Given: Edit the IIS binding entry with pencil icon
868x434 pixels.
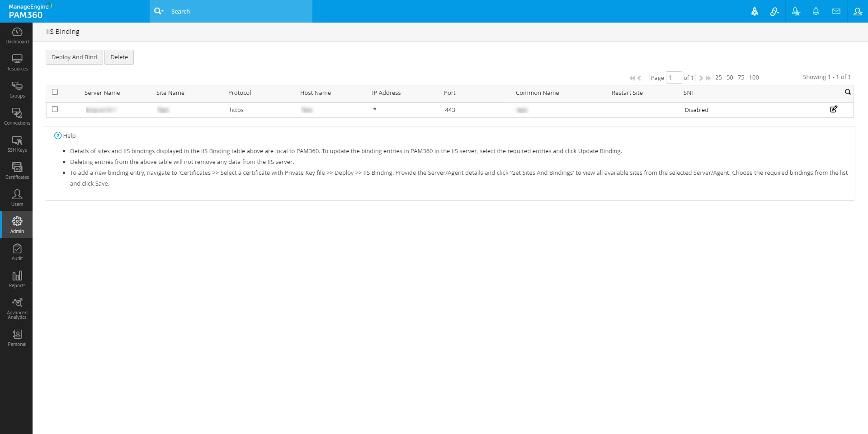Looking at the screenshot, I should [834, 109].
